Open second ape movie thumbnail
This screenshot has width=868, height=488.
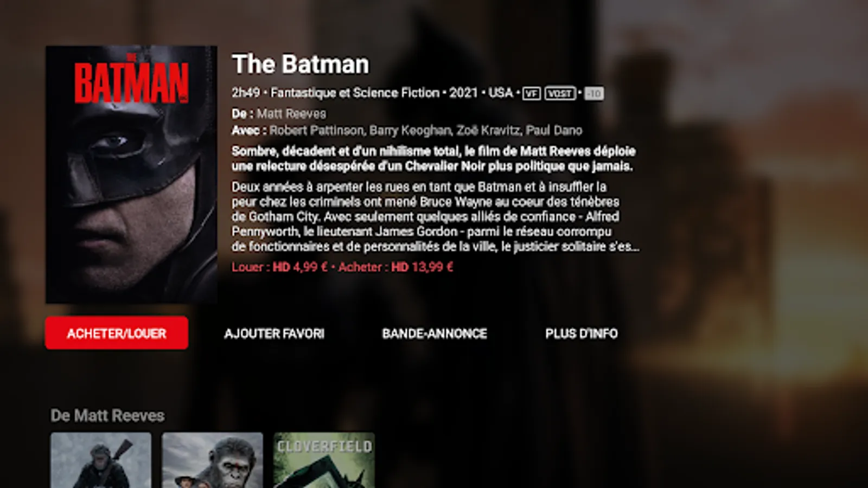(x=212, y=460)
